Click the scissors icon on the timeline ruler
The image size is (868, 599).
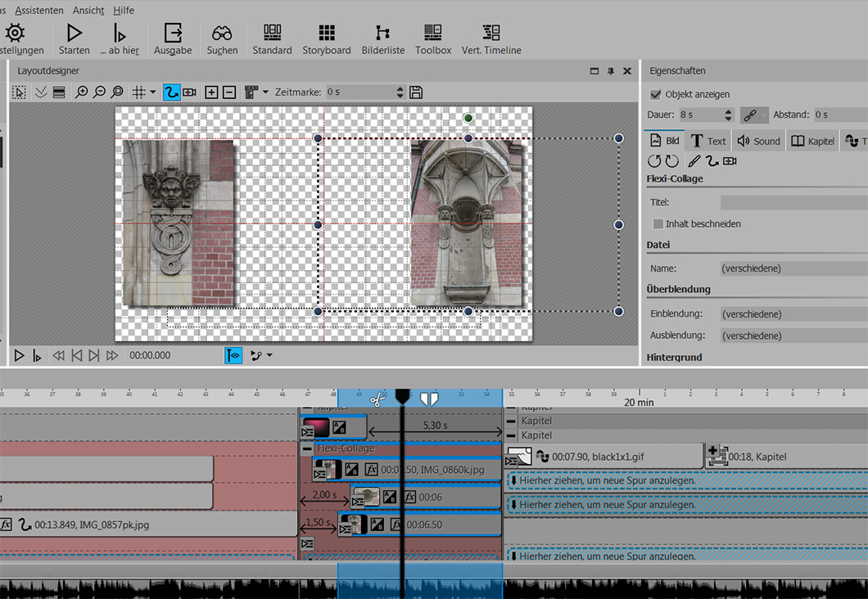[377, 399]
